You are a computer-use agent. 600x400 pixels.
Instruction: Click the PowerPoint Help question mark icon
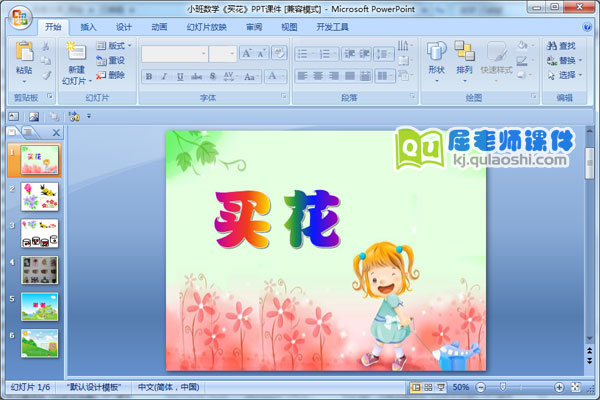(586, 27)
